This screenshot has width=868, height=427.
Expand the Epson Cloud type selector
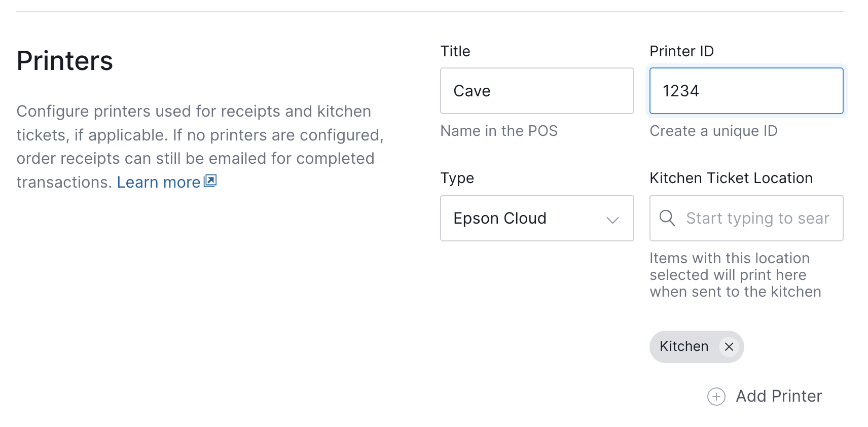click(536, 218)
